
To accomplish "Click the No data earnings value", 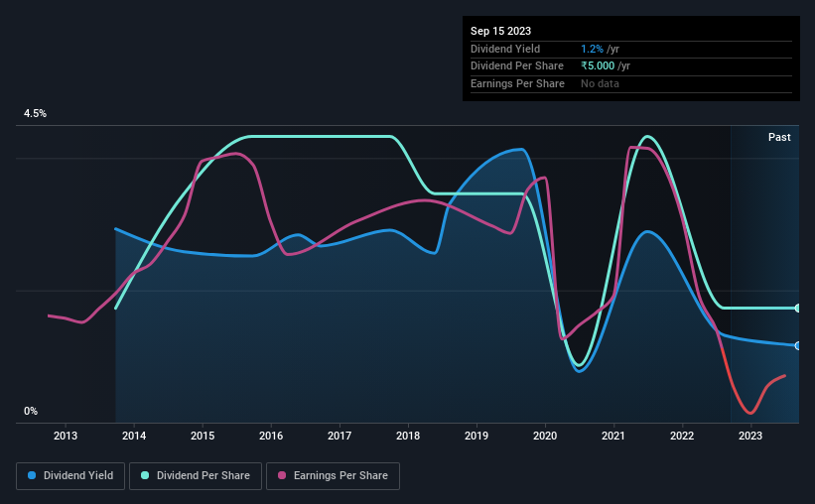I will coord(600,83).
